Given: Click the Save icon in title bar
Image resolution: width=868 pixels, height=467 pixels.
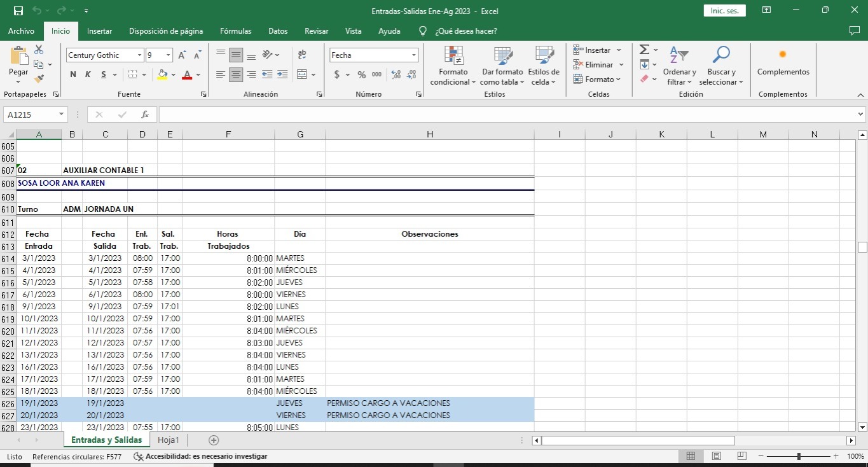Looking at the screenshot, I should [18, 11].
